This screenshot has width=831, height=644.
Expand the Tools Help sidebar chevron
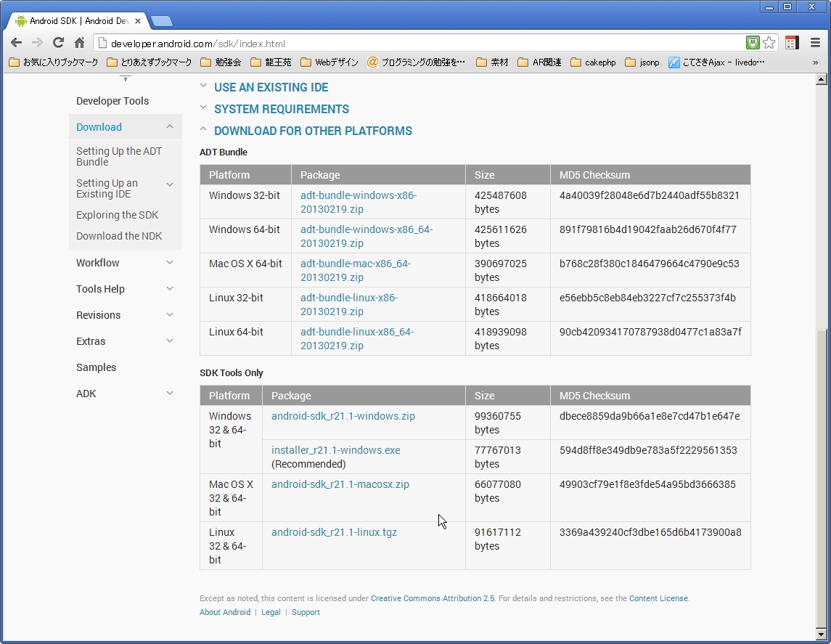click(170, 288)
